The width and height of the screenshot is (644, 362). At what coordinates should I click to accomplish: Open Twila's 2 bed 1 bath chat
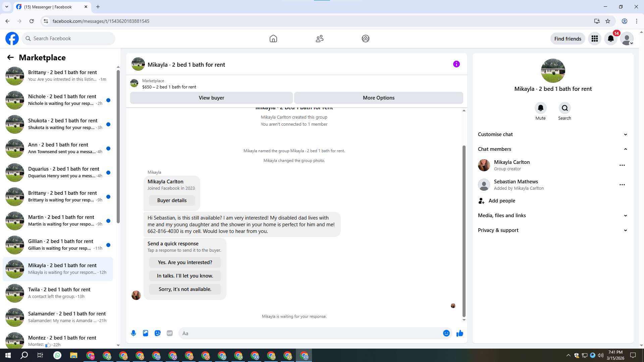58,293
